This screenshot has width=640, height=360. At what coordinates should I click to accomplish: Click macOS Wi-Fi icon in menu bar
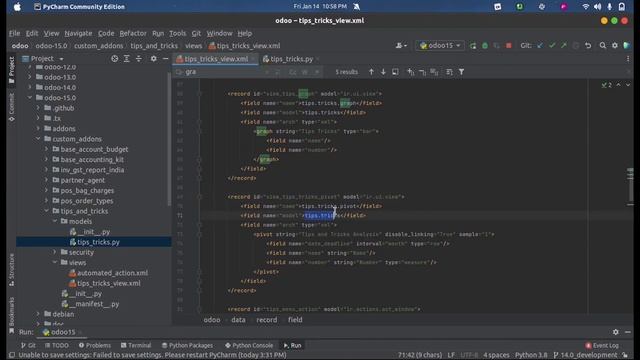pyautogui.click(x=586, y=7)
